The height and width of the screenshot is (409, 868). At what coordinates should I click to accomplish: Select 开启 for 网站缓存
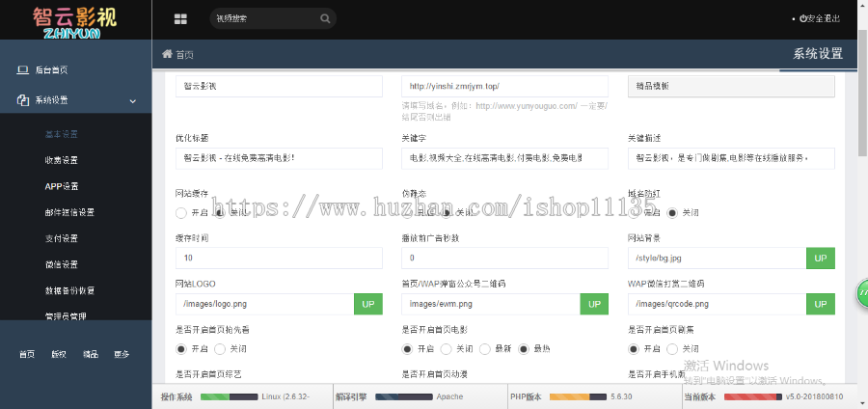point(181,212)
